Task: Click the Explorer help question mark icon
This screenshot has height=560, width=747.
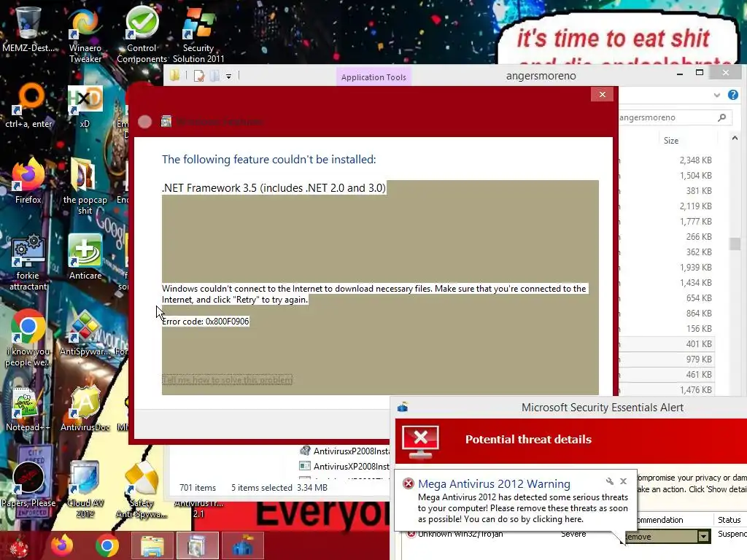Action: pos(732,95)
